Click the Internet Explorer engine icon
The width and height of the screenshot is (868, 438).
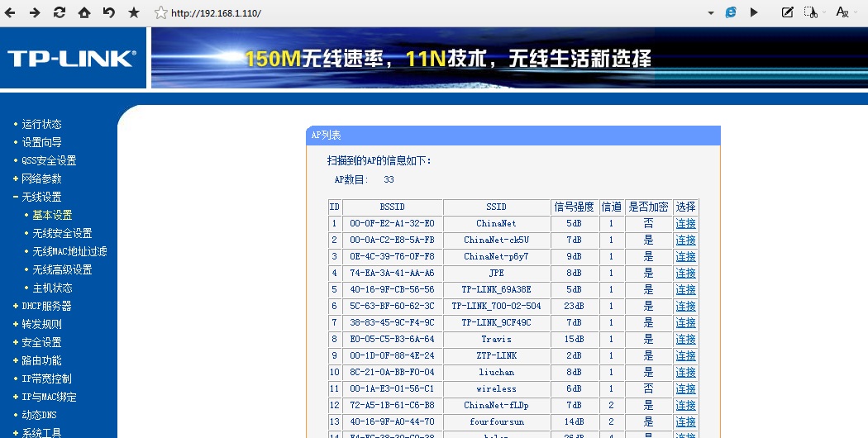coord(731,12)
